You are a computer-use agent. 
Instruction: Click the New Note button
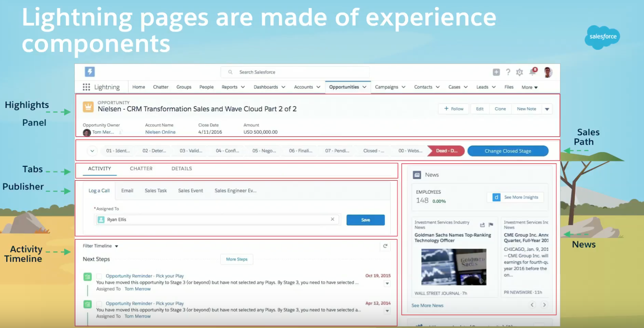[x=527, y=109]
